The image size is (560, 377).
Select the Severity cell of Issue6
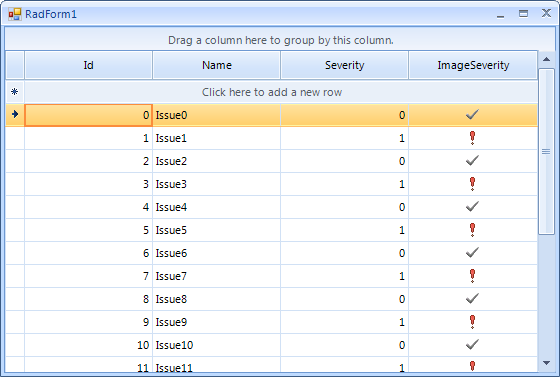coord(345,253)
